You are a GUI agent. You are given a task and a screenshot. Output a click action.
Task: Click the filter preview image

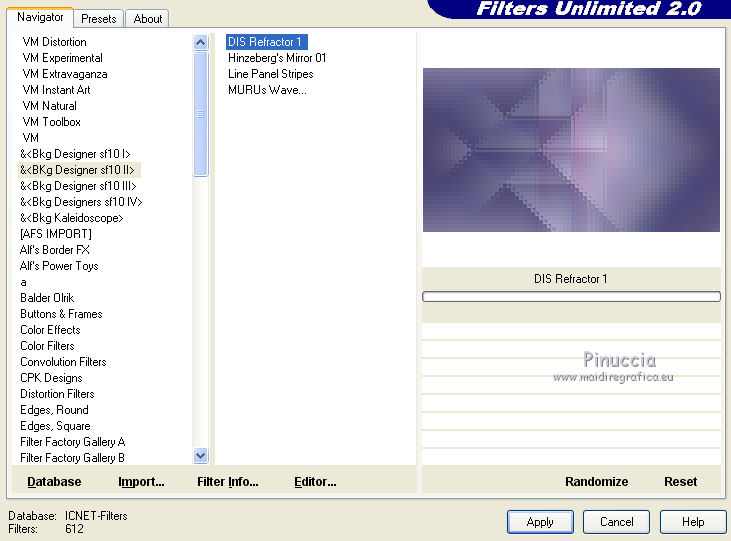(x=571, y=150)
